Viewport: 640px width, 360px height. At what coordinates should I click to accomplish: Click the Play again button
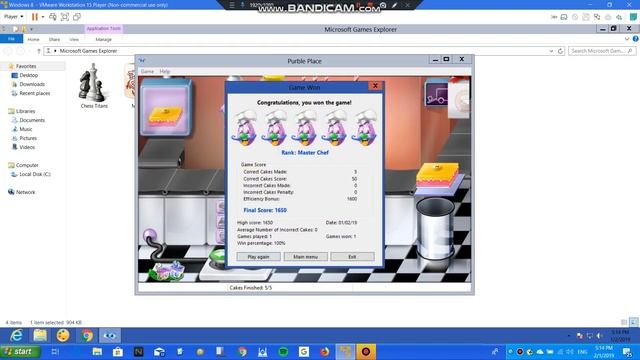(258, 257)
